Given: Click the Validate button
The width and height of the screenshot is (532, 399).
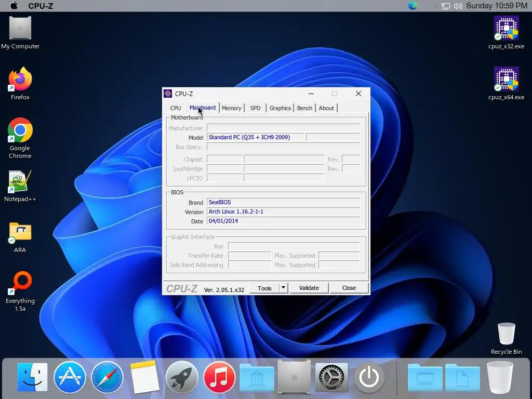Looking at the screenshot, I should pos(309,288).
